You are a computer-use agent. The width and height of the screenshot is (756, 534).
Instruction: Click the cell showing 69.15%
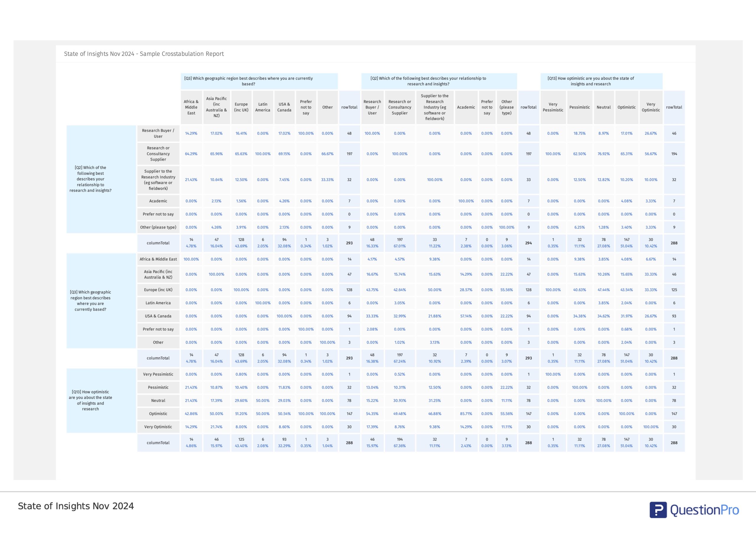pos(284,154)
